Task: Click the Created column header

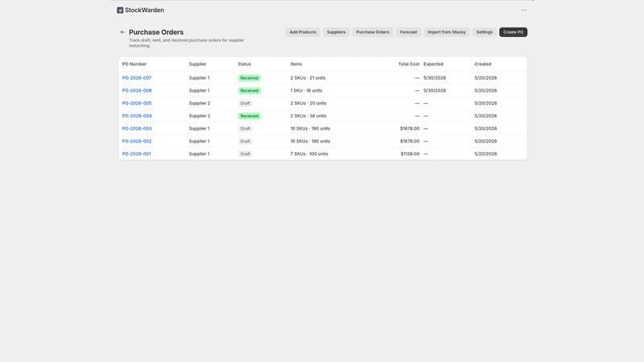Action: tap(482, 64)
